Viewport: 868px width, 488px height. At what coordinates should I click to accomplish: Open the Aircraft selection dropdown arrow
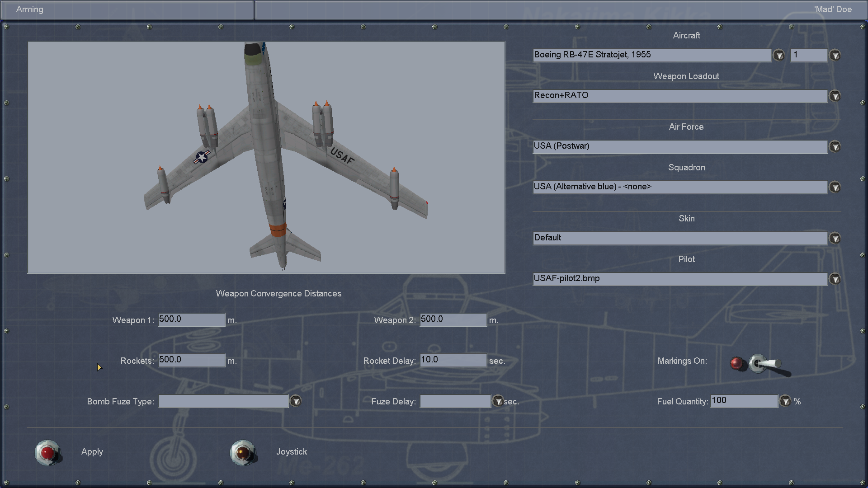(778, 56)
